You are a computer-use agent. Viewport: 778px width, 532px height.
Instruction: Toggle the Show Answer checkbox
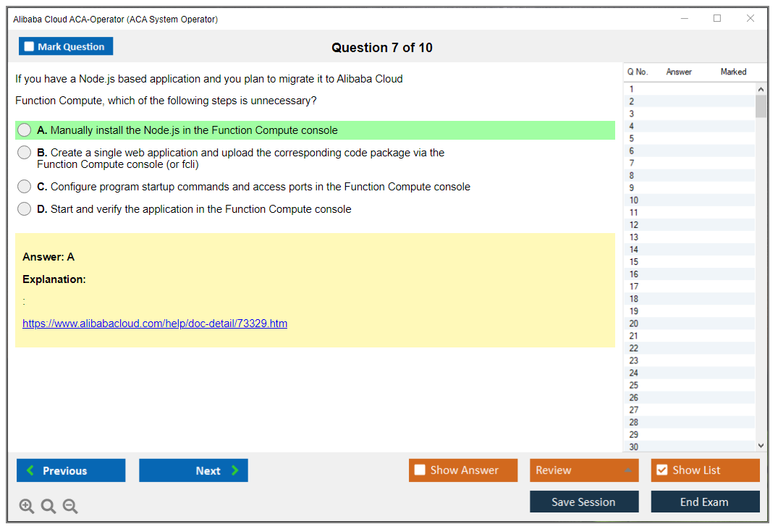pos(420,470)
